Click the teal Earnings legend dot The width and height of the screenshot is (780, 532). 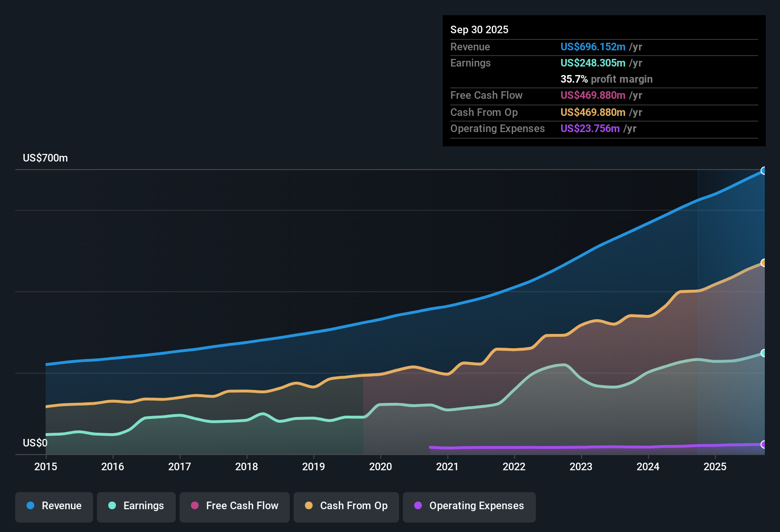point(112,506)
